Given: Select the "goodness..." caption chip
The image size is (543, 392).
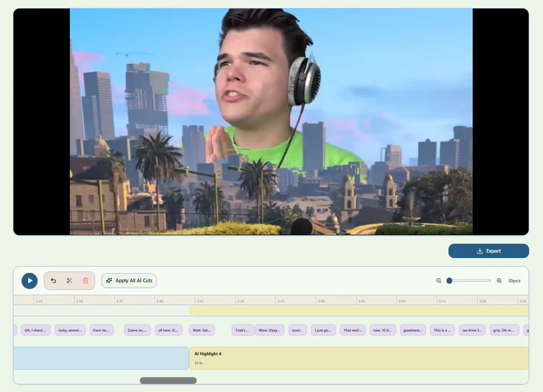Looking at the screenshot, I should 413,330.
